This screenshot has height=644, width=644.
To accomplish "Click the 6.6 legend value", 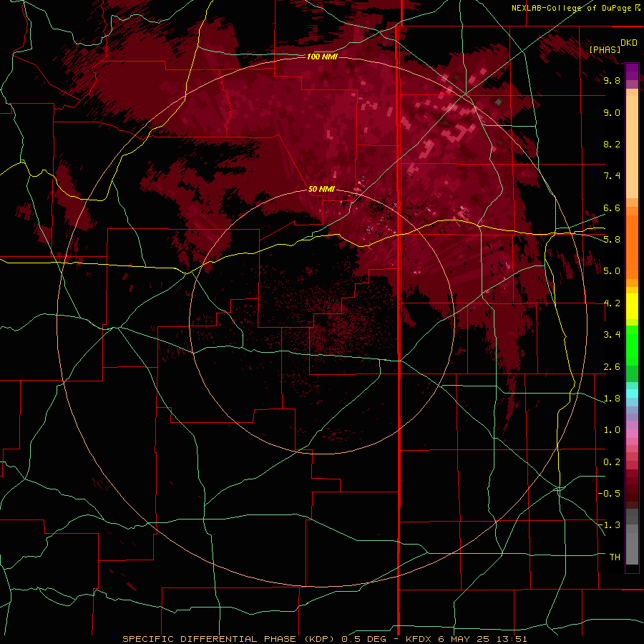I will [x=612, y=208].
